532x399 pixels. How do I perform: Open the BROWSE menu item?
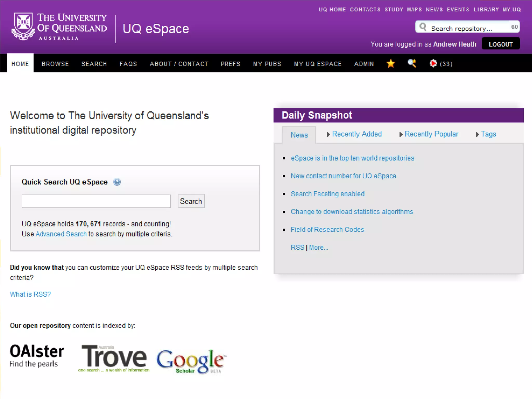[x=55, y=64]
